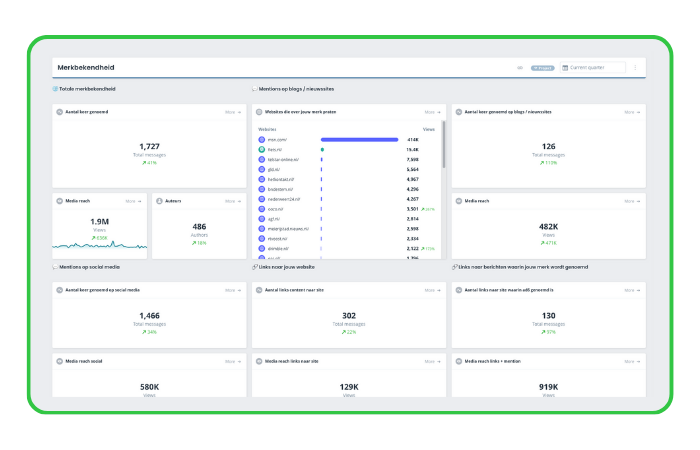Click icon on the 482K Media reach card
The width and height of the screenshot is (700, 450).
click(x=458, y=201)
